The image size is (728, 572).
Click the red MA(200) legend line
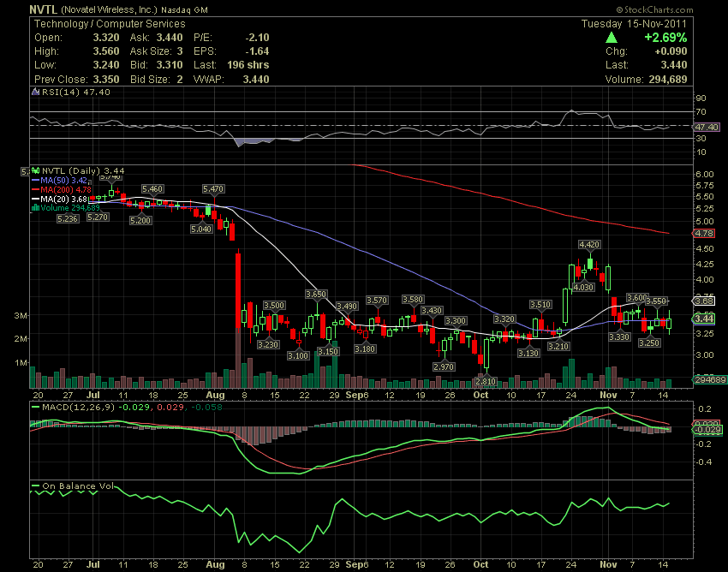[36, 189]
